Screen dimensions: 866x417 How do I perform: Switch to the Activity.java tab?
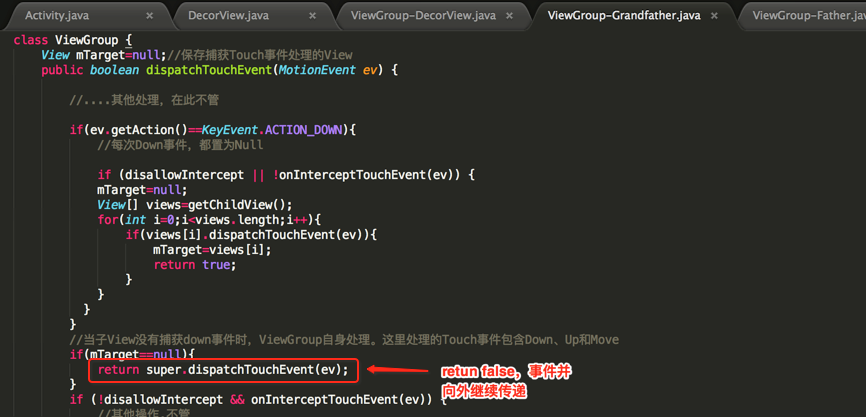57,15
